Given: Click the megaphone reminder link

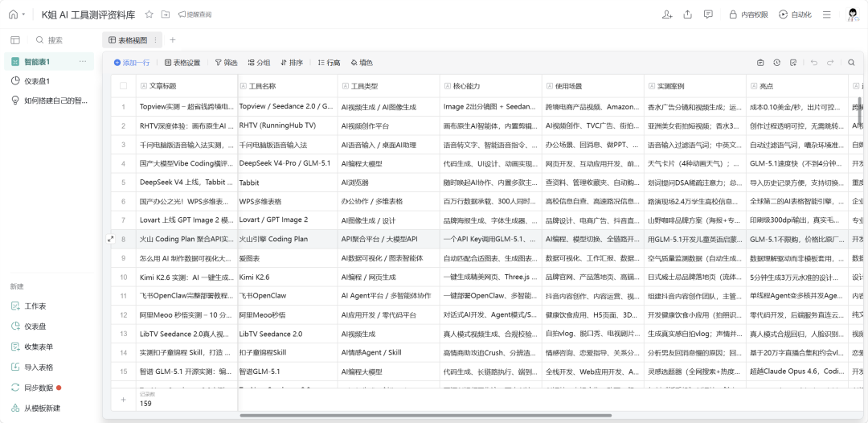Looking at the screenshot, I should coord(194,14).
